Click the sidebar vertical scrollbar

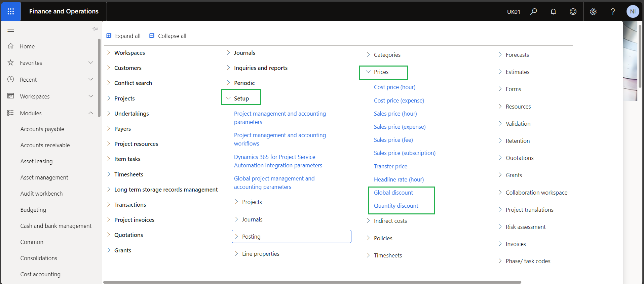pyautogui.click(x=99, y=78)
